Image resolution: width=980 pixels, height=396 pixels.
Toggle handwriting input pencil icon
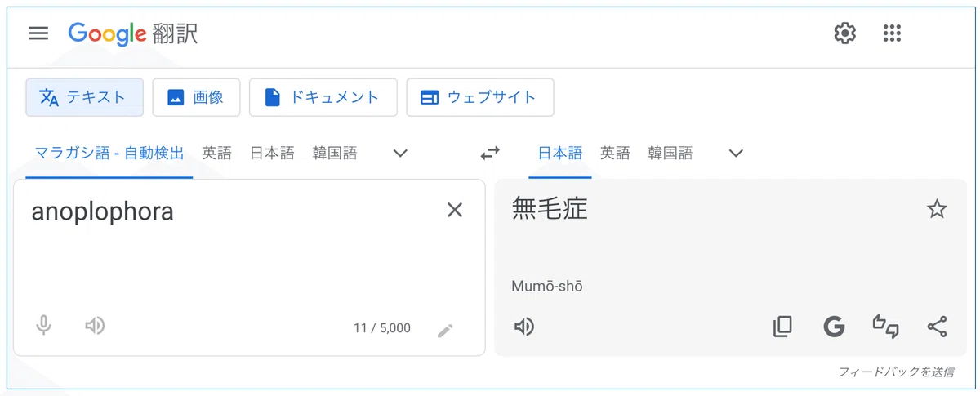444,330
